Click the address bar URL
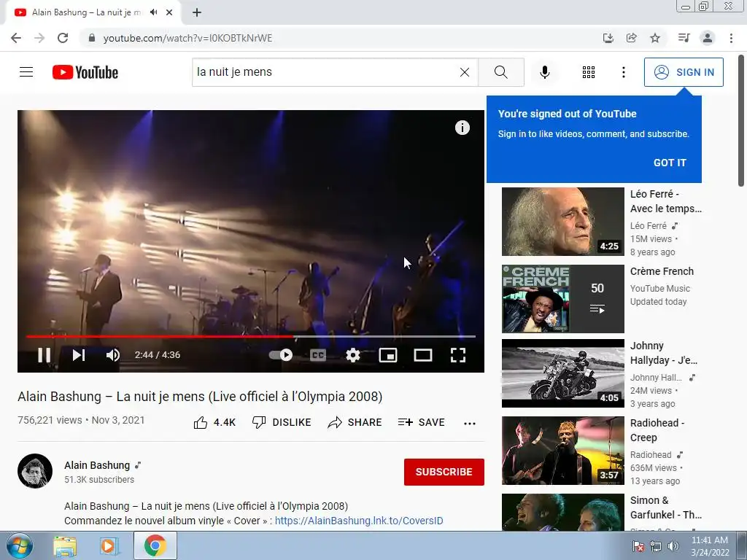 click(187, 38)
